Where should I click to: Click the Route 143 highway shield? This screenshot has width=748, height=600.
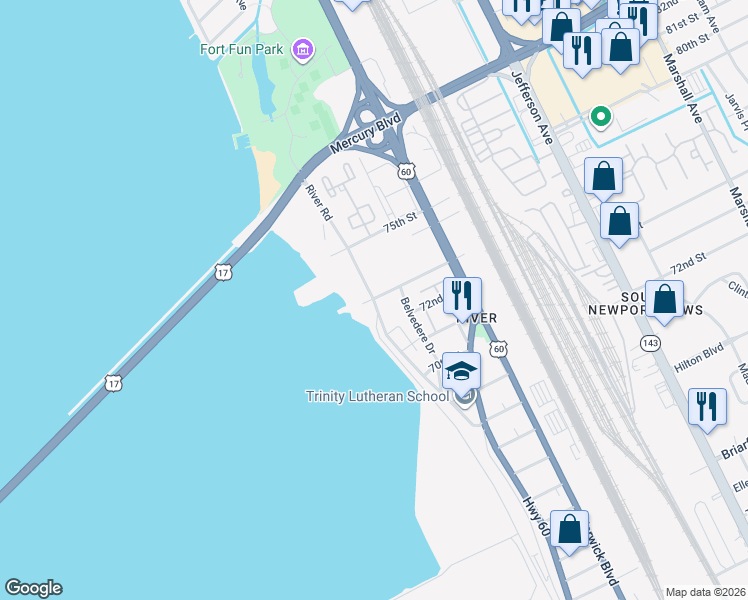point(650,343)
